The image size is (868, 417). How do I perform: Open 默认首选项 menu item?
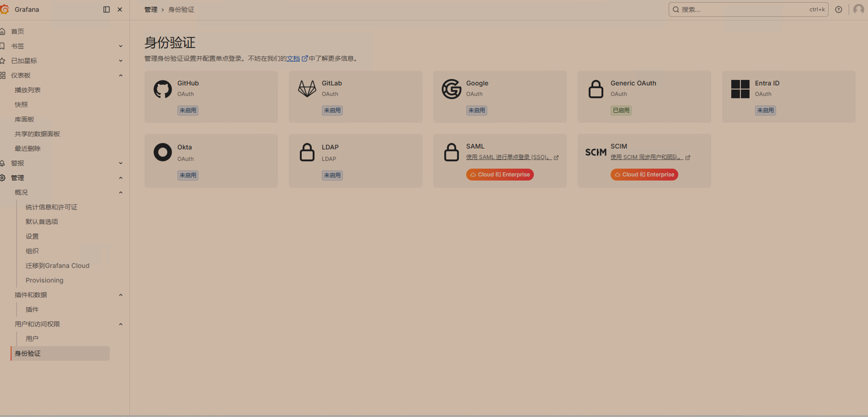tap(42, 222)
